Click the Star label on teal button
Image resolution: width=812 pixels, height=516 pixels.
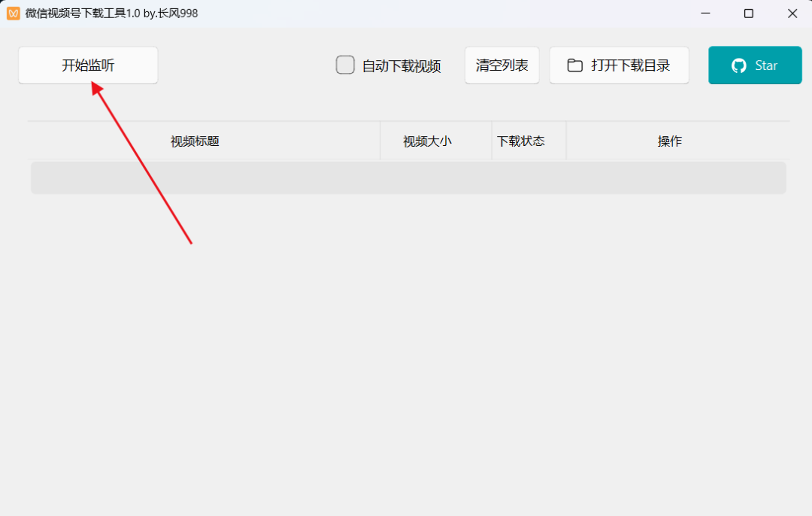tap(766, 65)
